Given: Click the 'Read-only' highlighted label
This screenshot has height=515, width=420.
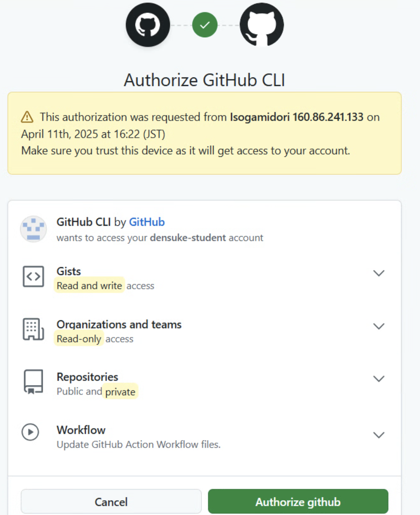Looking at the screenshot, I should pos(79,339).
